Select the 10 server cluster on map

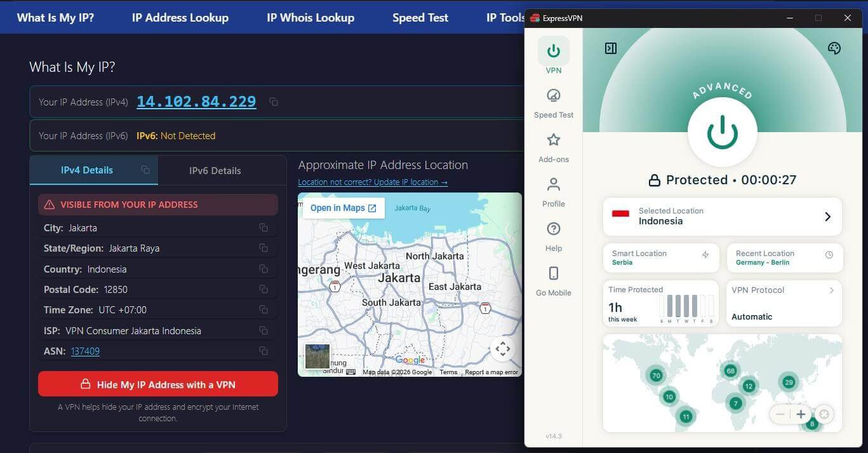point(669,397)
